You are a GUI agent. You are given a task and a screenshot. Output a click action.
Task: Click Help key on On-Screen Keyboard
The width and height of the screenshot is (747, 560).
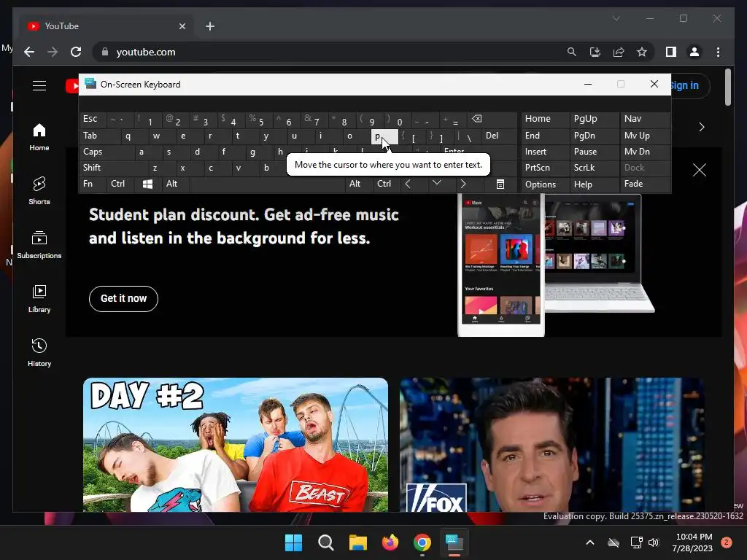click(594, 184)
